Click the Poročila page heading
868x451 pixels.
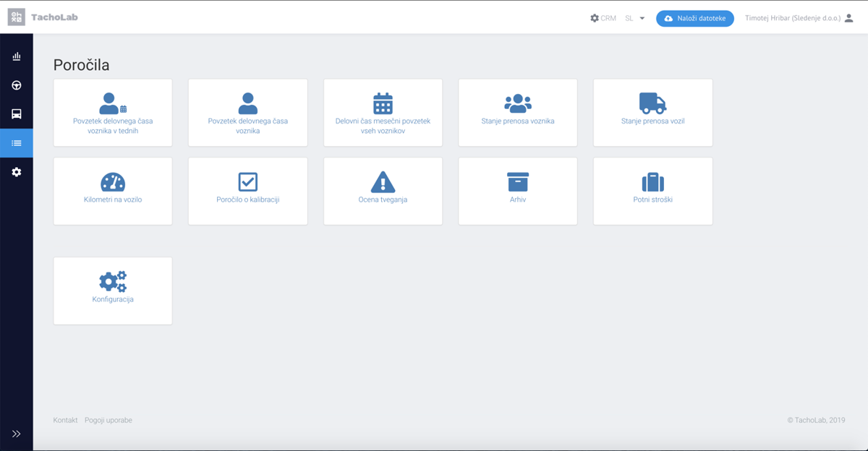pyautogui.click(x=81, y=65)
